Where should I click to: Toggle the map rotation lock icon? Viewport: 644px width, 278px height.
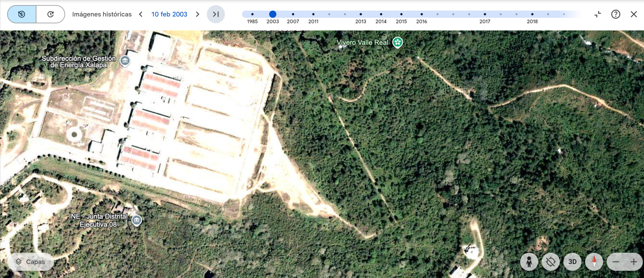point(551,262)
